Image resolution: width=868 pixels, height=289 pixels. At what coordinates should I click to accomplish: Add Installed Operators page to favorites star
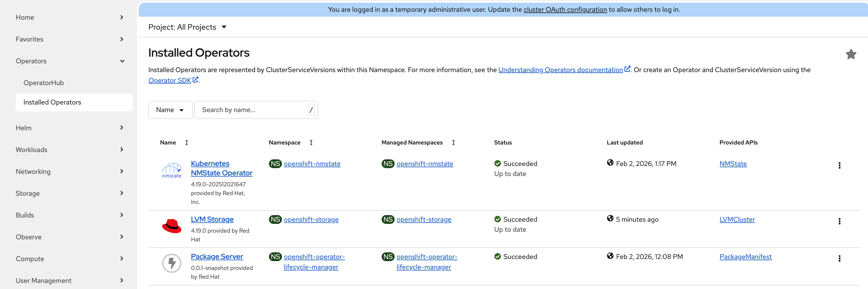851,54
